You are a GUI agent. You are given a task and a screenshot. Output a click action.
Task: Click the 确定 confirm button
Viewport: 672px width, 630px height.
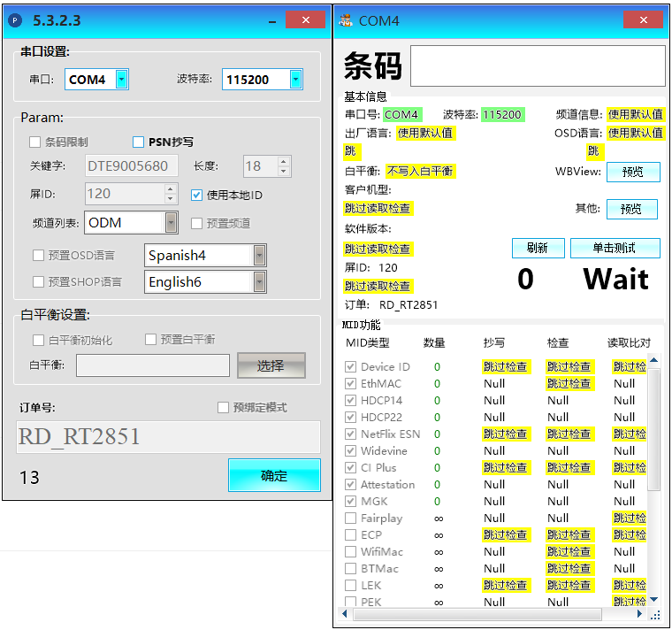click(274, 475)
